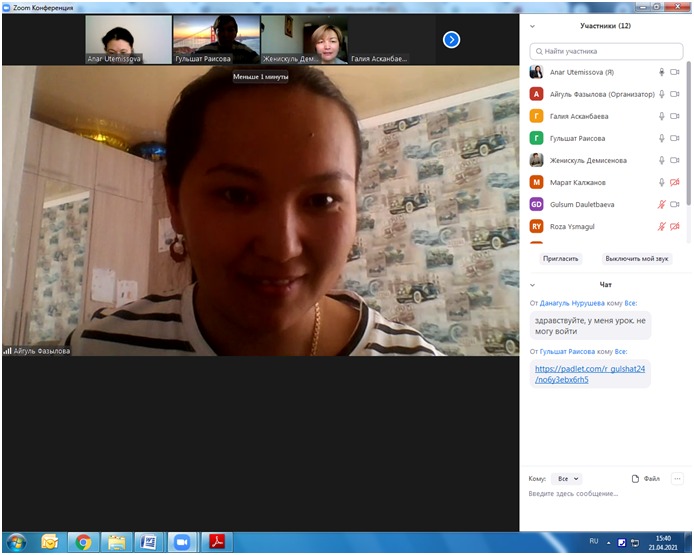694x555 pixels.
Task: Open Outlook from the taskbar
Action: [x=50, y=542]
